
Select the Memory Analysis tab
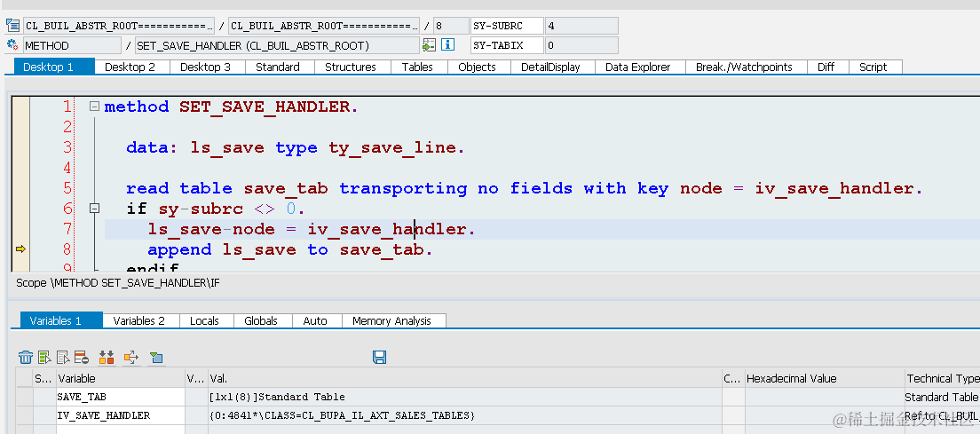point(391,320)
